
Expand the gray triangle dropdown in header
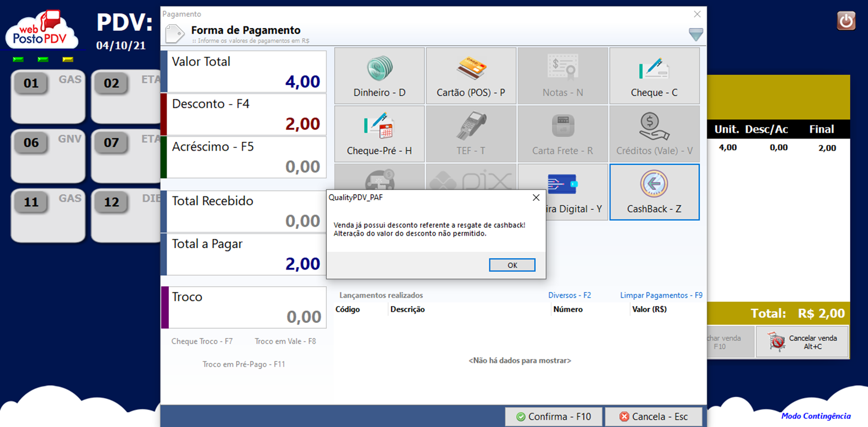[x=696, y=34]
